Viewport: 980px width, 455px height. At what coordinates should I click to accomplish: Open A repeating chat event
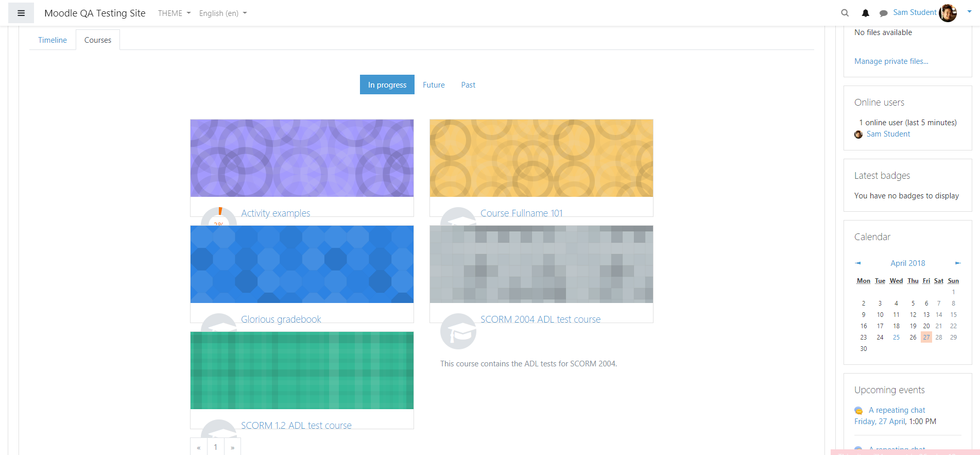tap(897, 410)
